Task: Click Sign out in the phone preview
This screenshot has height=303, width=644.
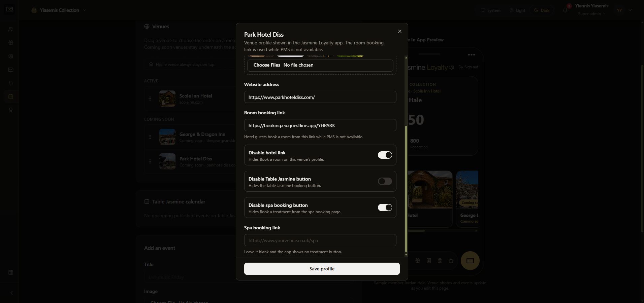Action: pyautogui.click(x=469, y=67)
